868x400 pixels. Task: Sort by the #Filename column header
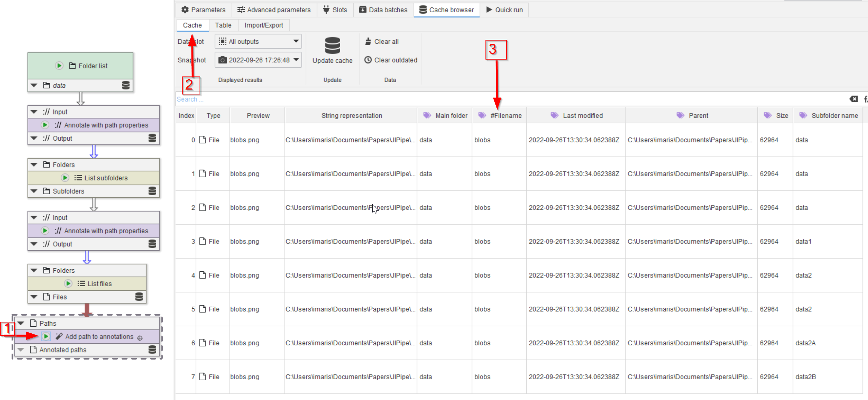tap(506, 116)
